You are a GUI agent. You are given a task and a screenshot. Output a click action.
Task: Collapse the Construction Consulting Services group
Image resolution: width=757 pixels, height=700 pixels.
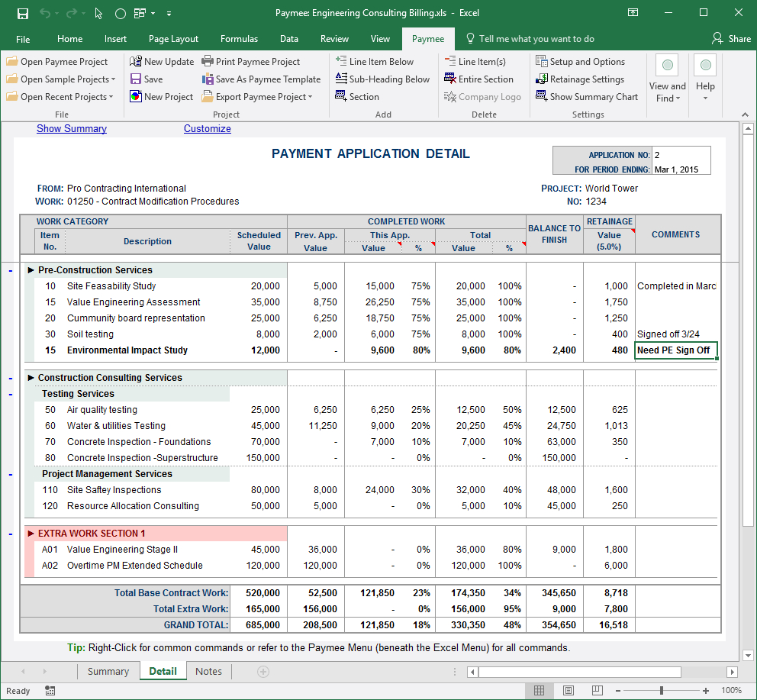point(10,378)
